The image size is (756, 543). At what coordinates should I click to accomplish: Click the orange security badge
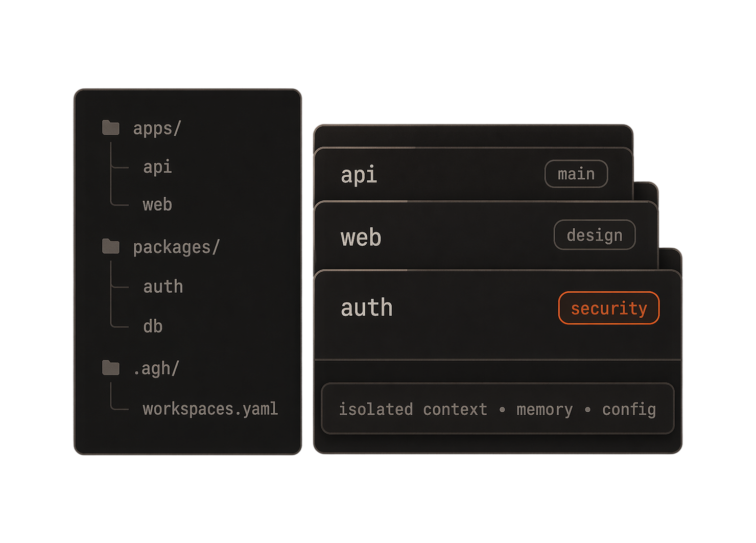pos(609,308)
